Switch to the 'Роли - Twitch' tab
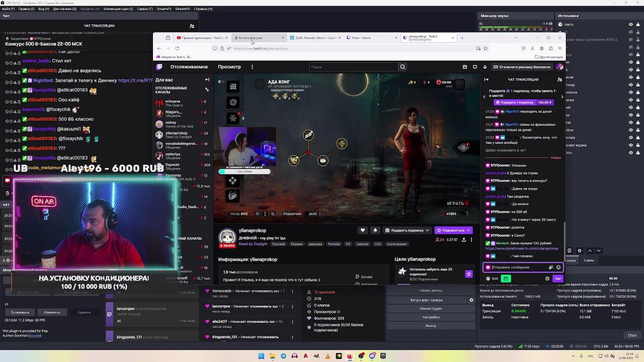Screen dimensions: 644x362 (x=372, y=38)
